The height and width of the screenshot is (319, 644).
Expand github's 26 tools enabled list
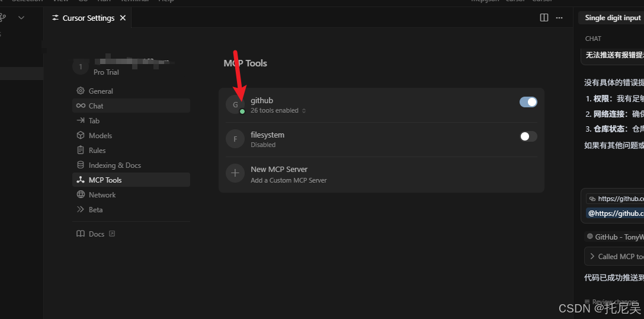coord(278,110)
